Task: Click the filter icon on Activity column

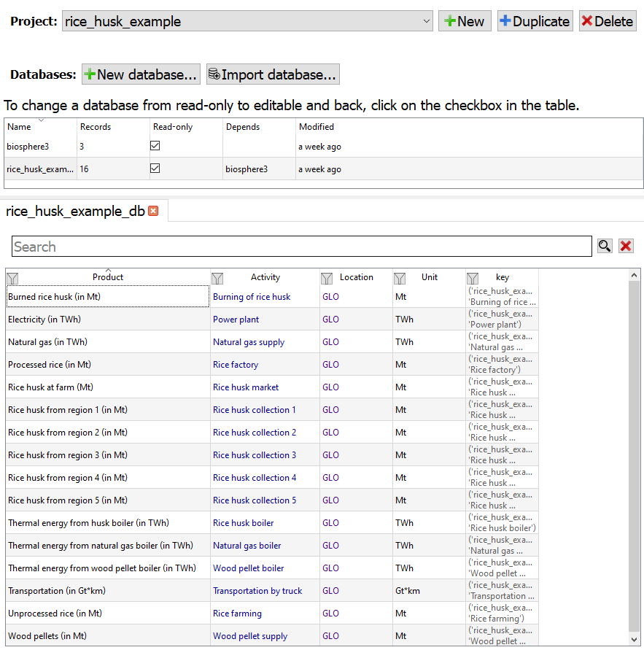Action: (217, 278)
